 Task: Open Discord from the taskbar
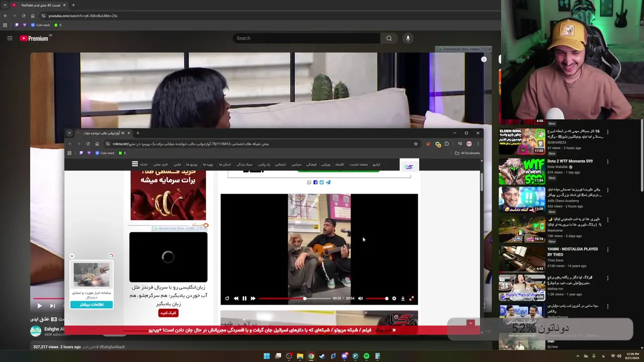point(344,356)
